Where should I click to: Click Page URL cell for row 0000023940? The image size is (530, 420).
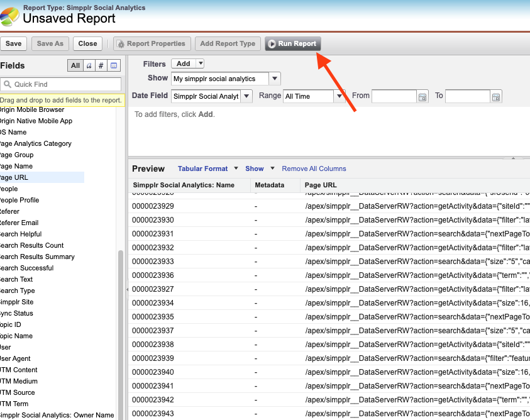417,372
